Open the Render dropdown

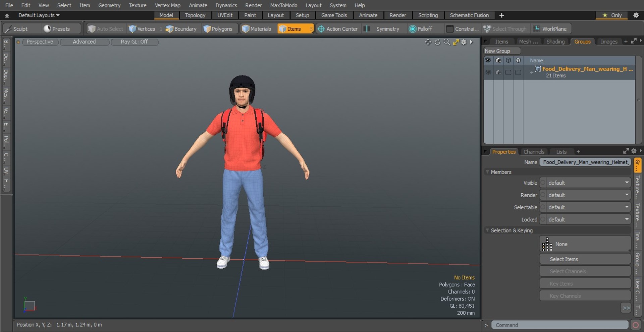tap(585, 195)
